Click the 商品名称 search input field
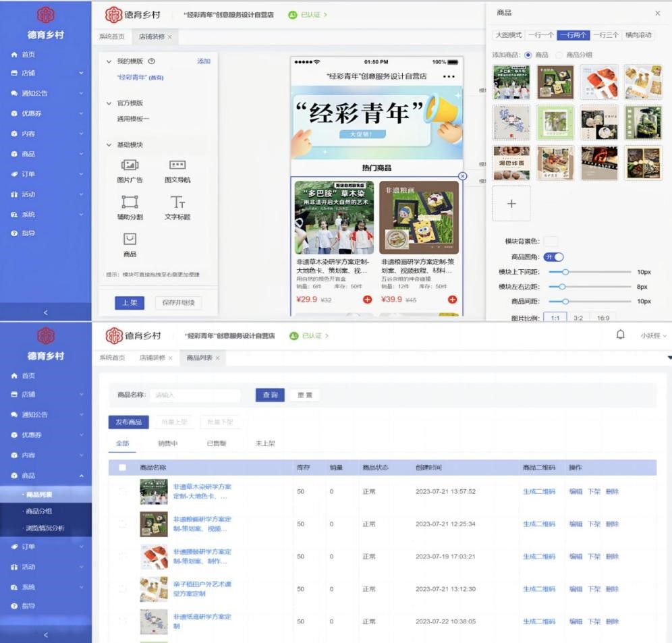Image resolution: width=672 pixels, height=643 pixels. [x=196, y=395]
